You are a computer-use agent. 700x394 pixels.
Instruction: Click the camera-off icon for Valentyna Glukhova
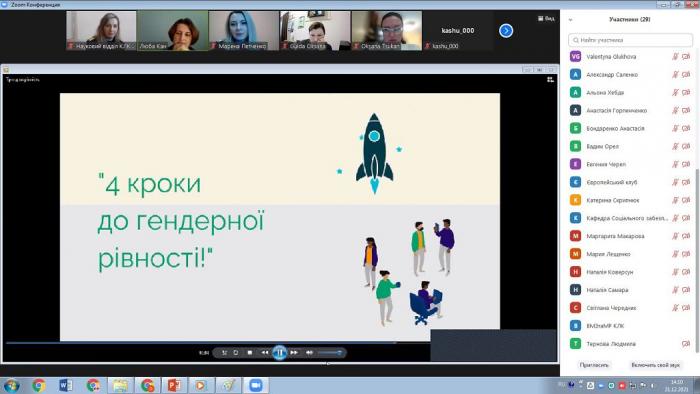point(686,57)
